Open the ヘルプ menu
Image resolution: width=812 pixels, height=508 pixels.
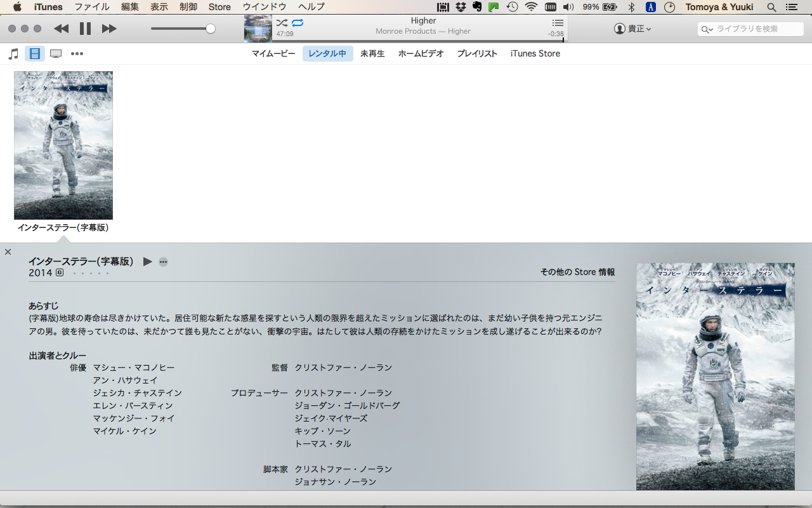click(311, 7)
